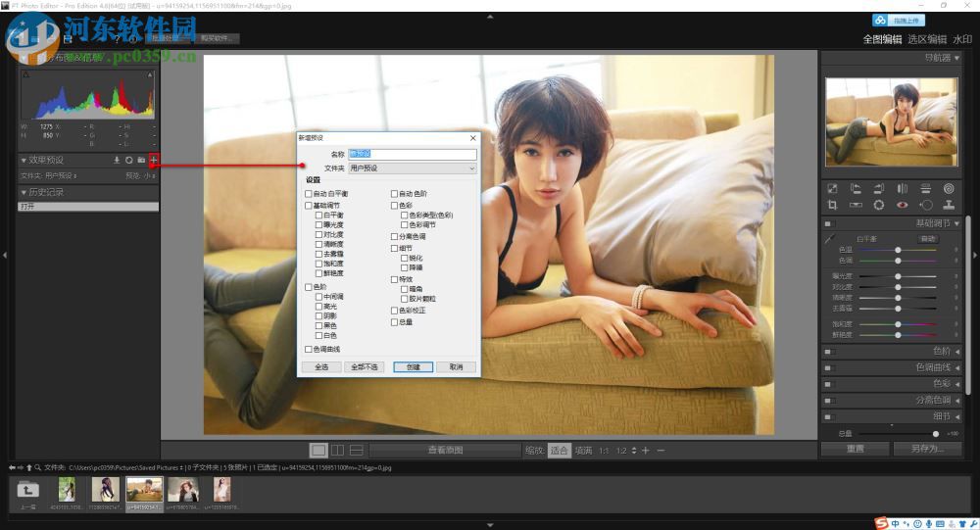Check the 曝光度 checkbox

(318, 224)
